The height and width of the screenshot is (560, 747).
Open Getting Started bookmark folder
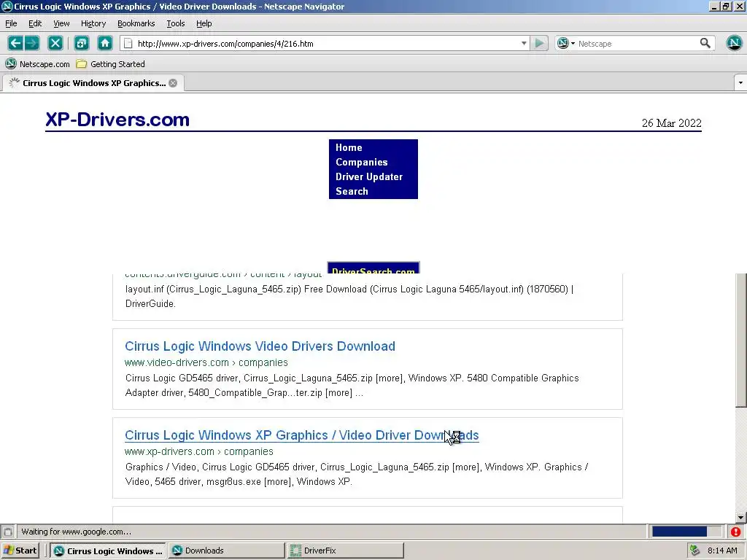[x=111, y=64]
